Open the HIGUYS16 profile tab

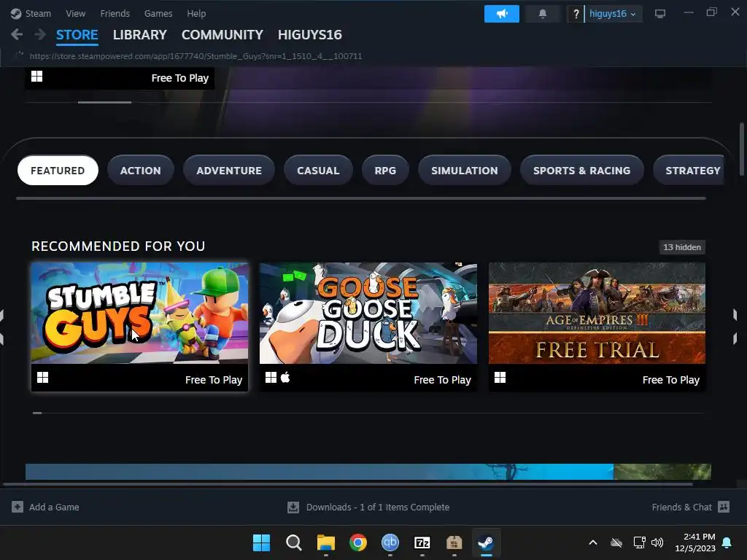coord(309,35)
